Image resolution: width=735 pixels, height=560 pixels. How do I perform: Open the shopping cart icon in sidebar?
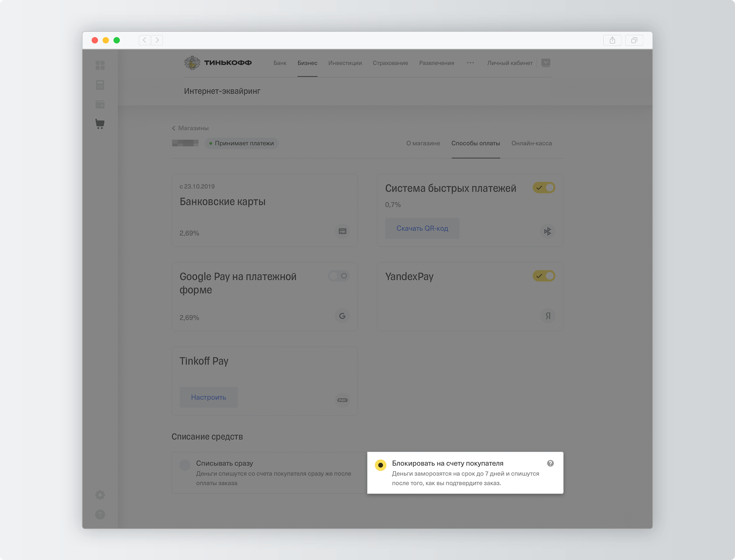point(100,124)
